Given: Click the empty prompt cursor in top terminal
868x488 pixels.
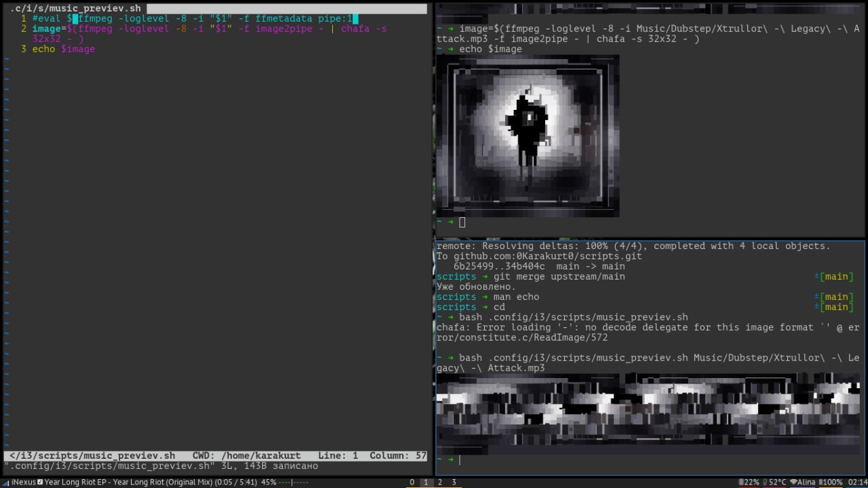Looking at the screenshot, I should [462, 222].
